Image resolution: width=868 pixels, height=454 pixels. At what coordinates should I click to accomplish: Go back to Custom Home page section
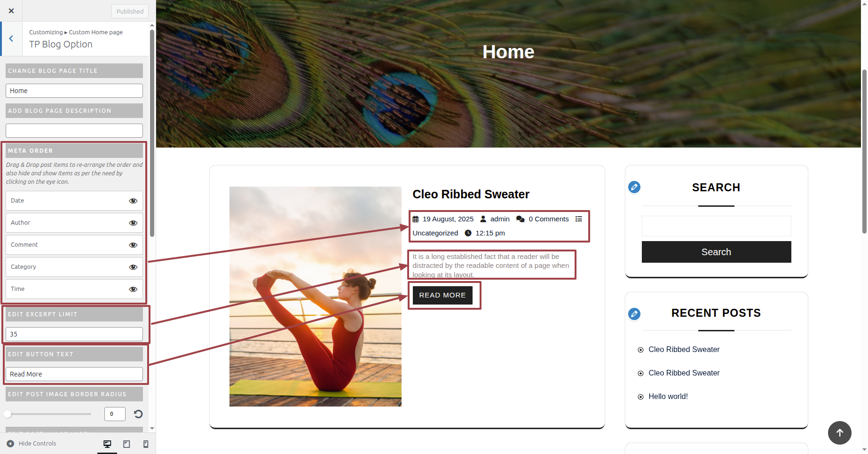coord(11,39)
